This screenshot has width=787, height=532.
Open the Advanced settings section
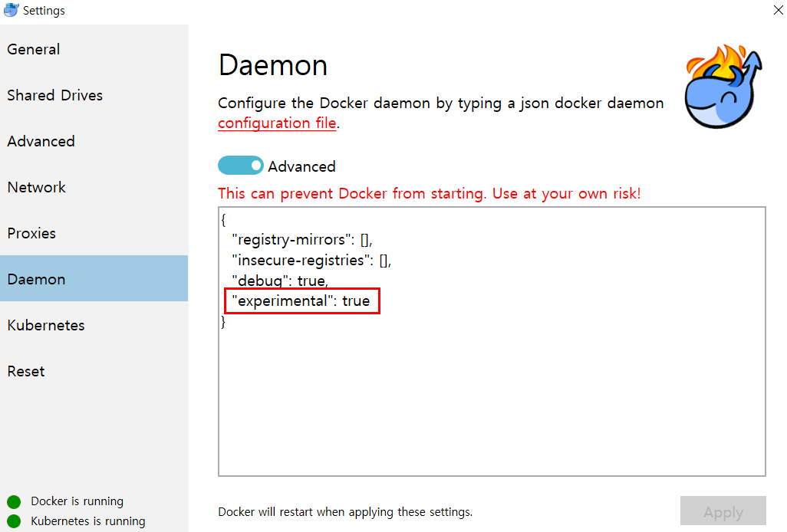coord(41,141)
